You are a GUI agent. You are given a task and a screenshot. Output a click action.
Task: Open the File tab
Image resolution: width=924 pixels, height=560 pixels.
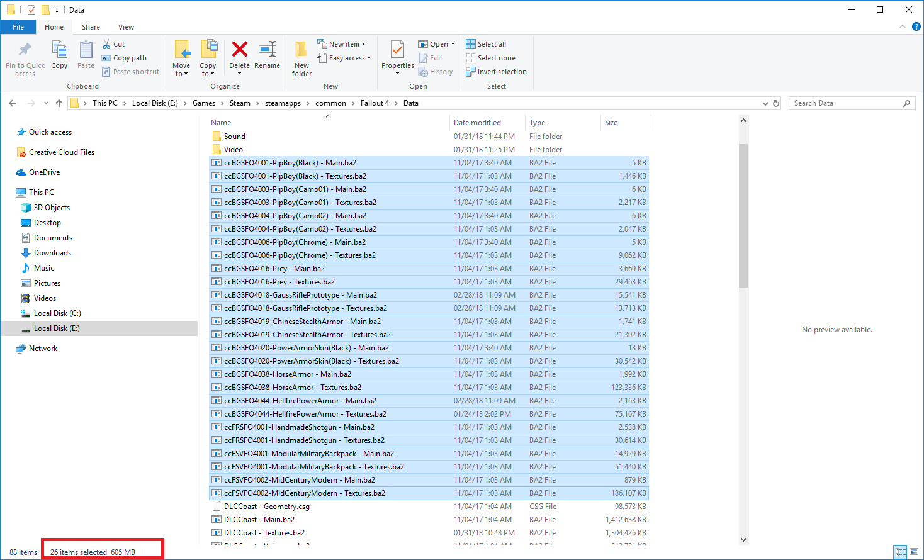click(x=18, y=27)
